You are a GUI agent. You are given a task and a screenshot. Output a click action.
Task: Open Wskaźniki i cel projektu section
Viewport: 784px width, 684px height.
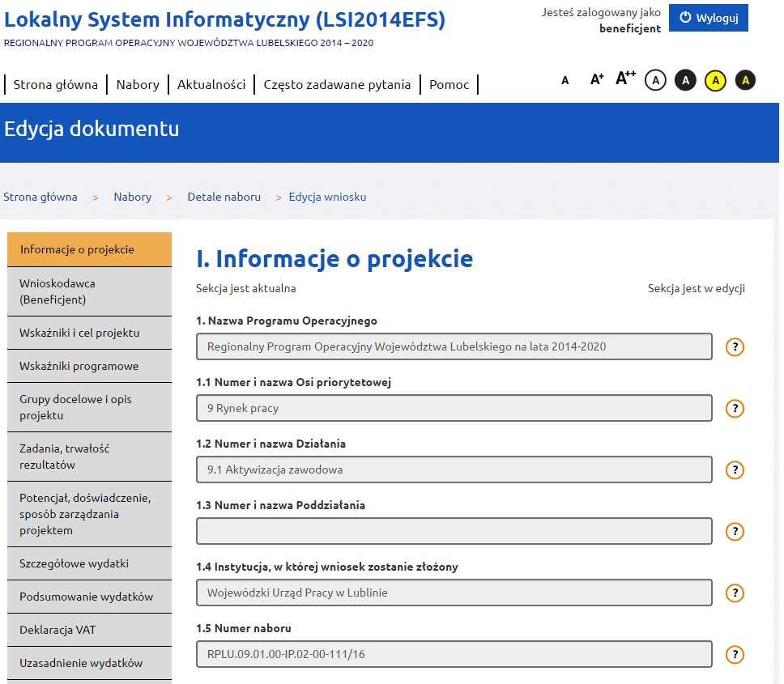point(90,333)
